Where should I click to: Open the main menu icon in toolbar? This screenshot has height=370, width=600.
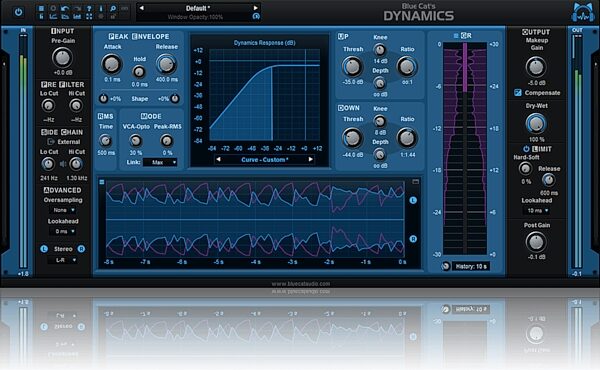[x=41, y=8]
